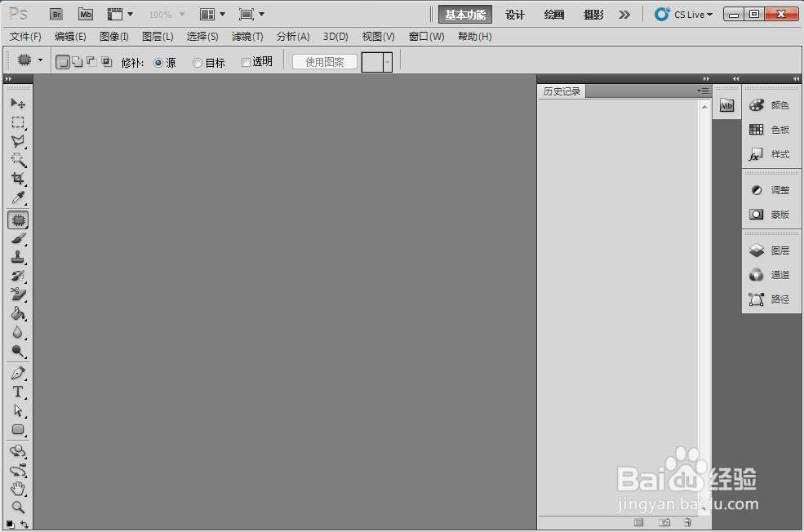Expand the toolbox to two columns
Image resolution: width=804 pixels, height=532 pixels.
click(8, 78)
